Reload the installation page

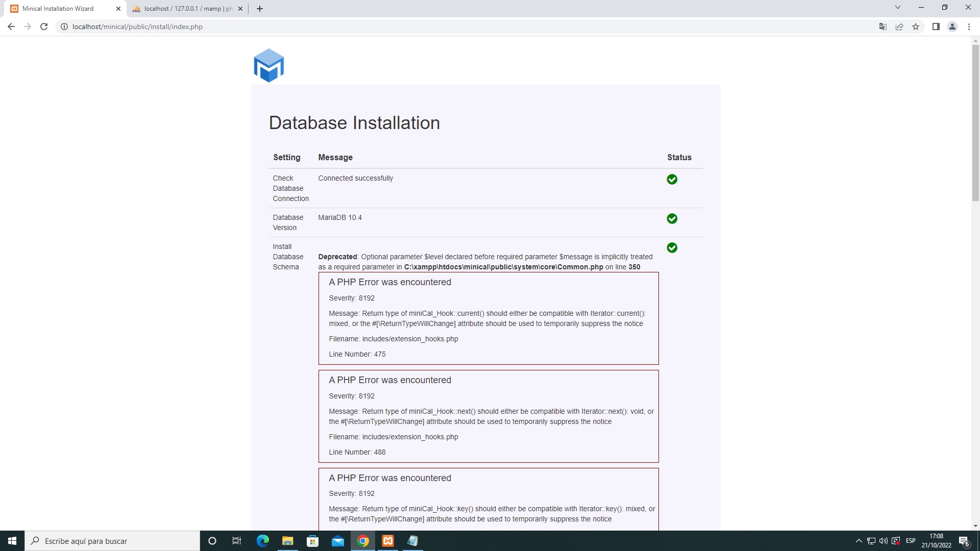point(44,27)
